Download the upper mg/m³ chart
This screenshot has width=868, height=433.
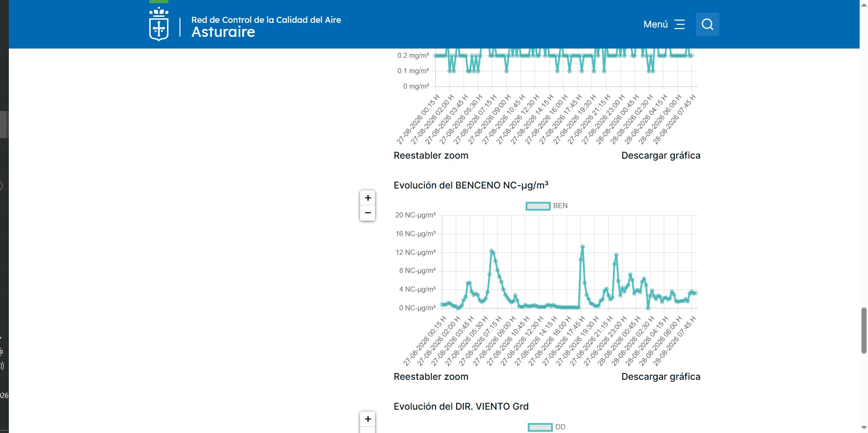tap(660, 155)
